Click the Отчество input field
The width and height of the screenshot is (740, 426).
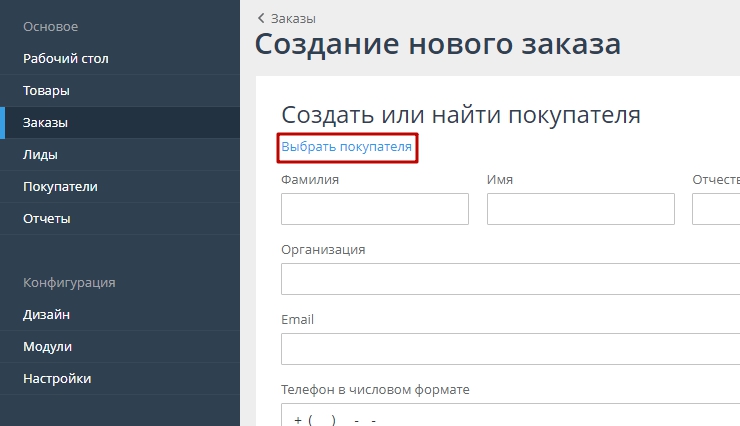(x=716, y=209)
